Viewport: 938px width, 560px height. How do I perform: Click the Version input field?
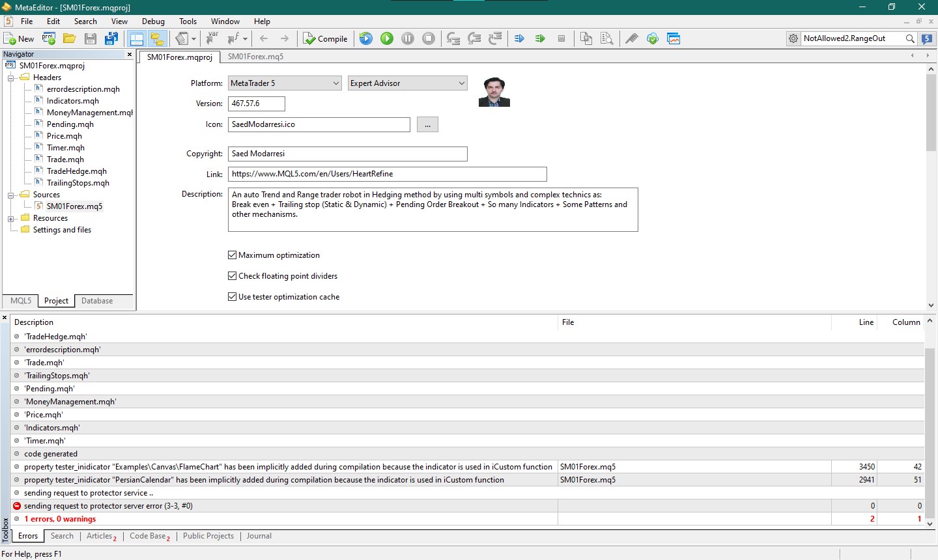pyautogui.click(x=257, y=104)
